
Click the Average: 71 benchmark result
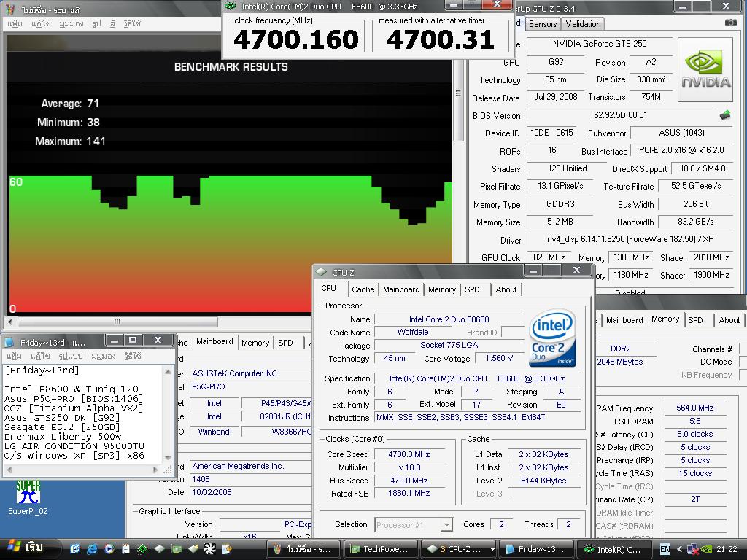[x=70, y=104]
